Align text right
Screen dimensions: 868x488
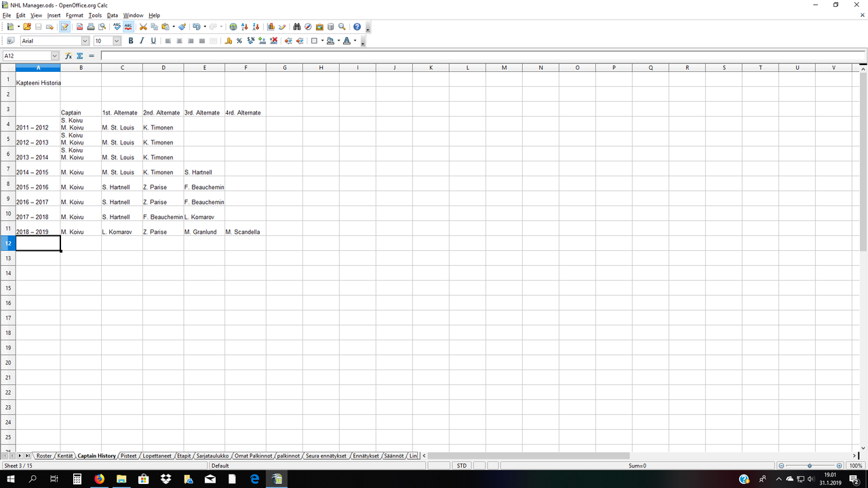click(x=191, y=41)
